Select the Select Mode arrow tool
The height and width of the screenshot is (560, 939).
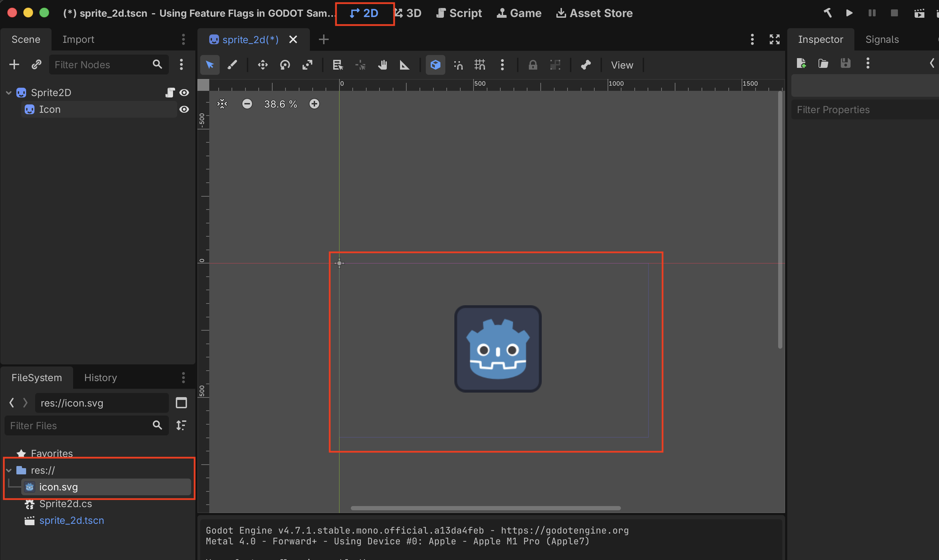210,65
